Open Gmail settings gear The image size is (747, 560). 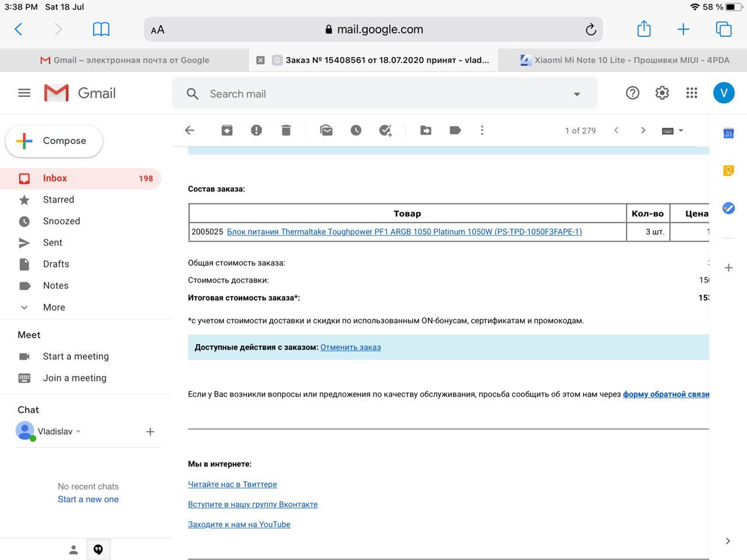coord(662,93)
